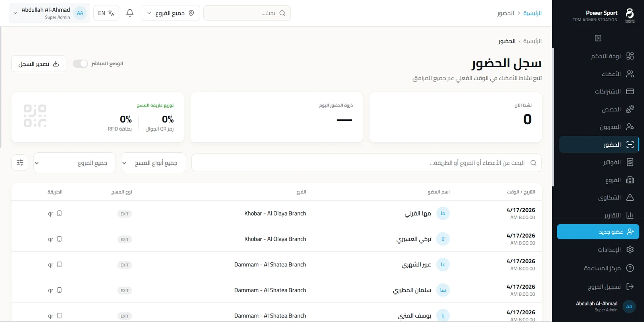The image size is (644, 322).
Task: Click avatar of مها القرني
Action: pyautogui.click(x=443, y=213)
